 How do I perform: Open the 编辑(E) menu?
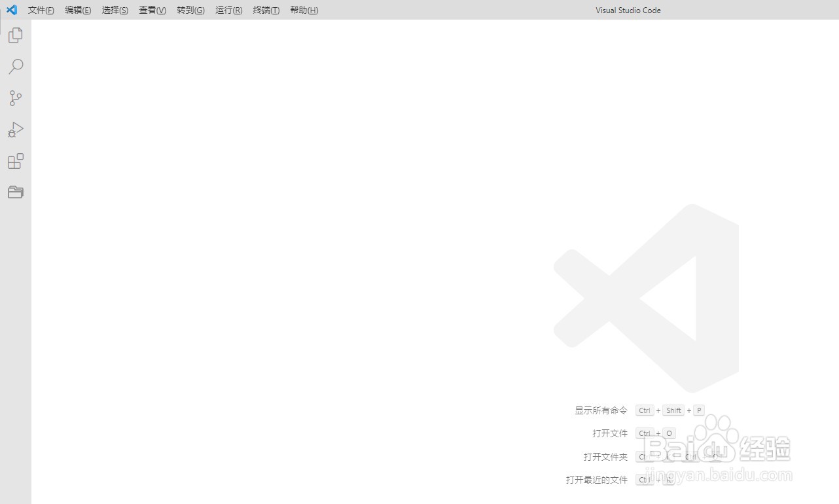(78, 10)
